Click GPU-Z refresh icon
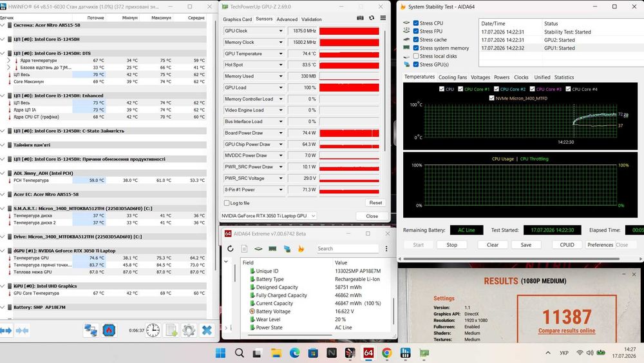The image size is (644, 363). [372, 18]
